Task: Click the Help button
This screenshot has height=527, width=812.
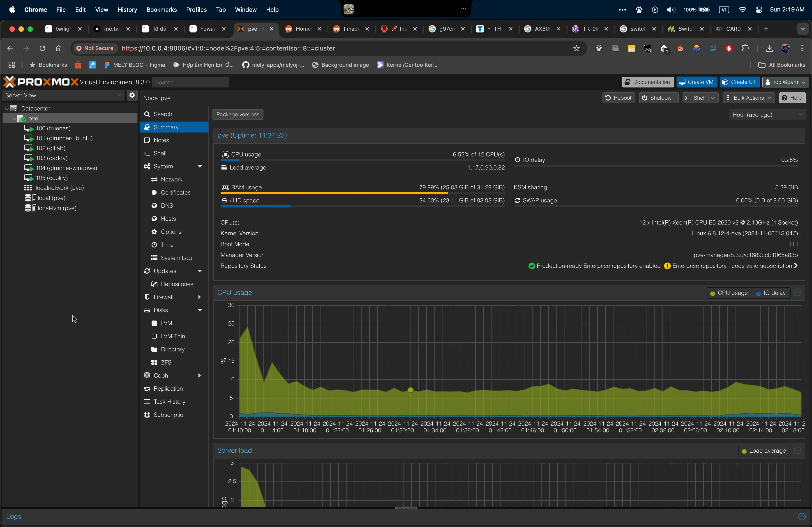Action: [792, 98]
